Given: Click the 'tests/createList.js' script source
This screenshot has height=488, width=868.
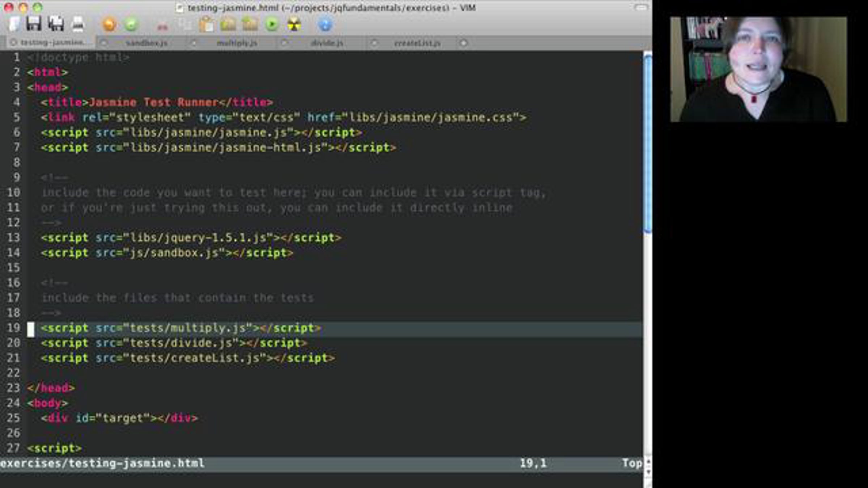Looking at the screenshot, I should (x=195, y=358).
